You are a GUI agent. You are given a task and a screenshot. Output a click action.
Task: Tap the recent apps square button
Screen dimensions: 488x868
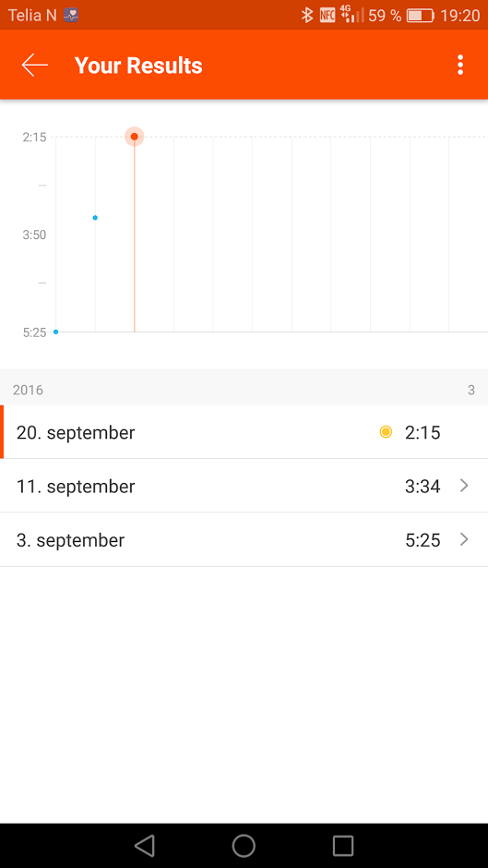point(343,846)
